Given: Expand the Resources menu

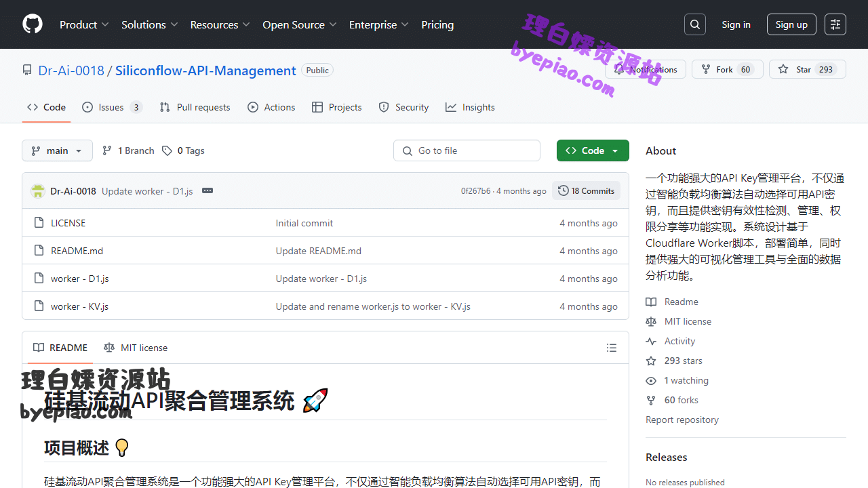Looking at the screenshot, I should click(x=220, y=24).
